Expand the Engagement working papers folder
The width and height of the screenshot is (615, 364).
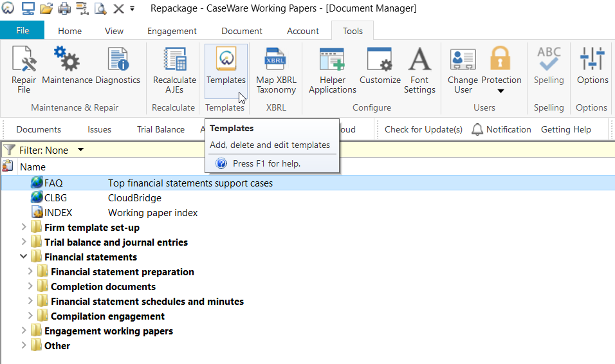[24, 331]
